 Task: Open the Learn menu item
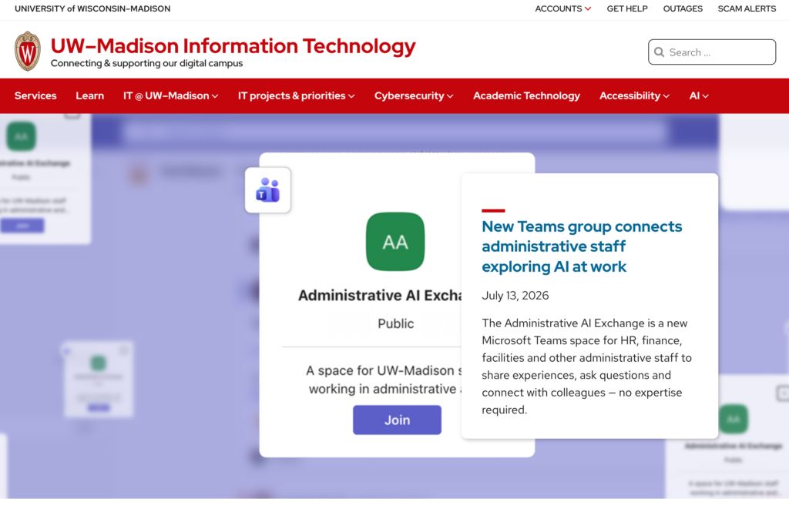click(x=90, y=95)
